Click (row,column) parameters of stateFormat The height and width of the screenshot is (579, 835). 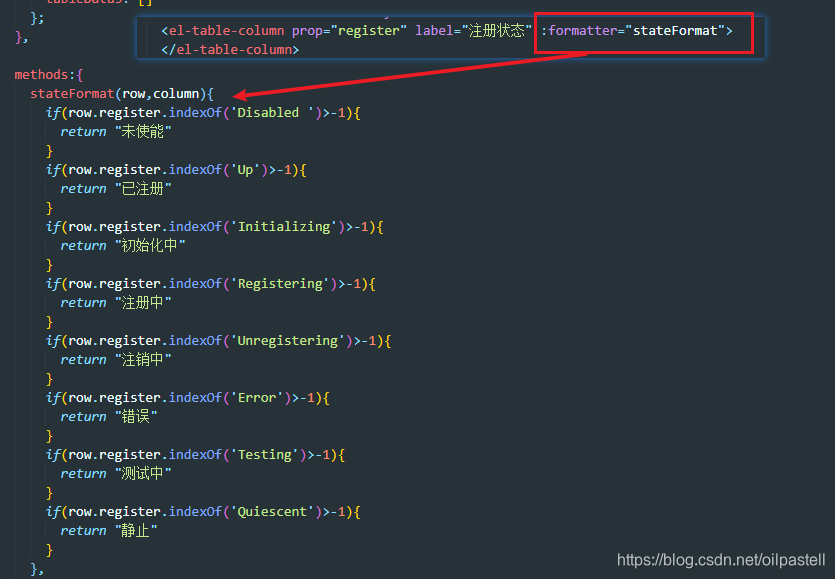point(160,94)
